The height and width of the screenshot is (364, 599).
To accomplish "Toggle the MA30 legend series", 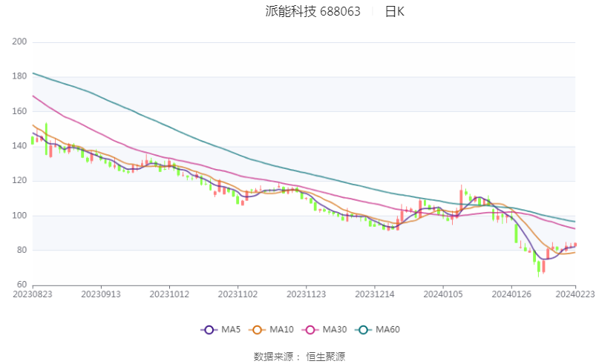I will (324, 330).
